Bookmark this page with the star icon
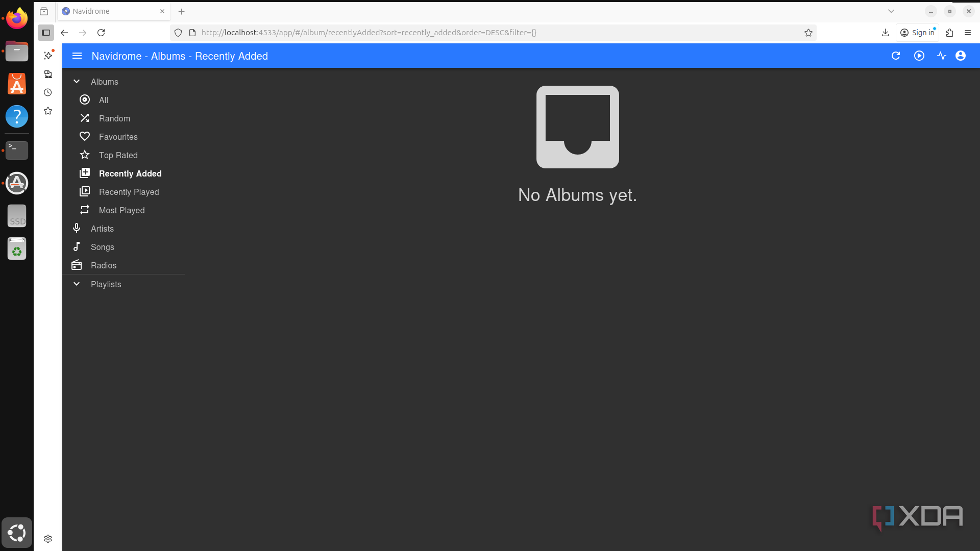The width and height of the screenshot is (980, 551). (808, 33)
